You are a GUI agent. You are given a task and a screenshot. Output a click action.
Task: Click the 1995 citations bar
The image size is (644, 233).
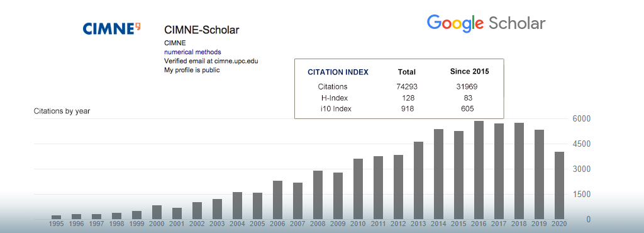point(56,217)
